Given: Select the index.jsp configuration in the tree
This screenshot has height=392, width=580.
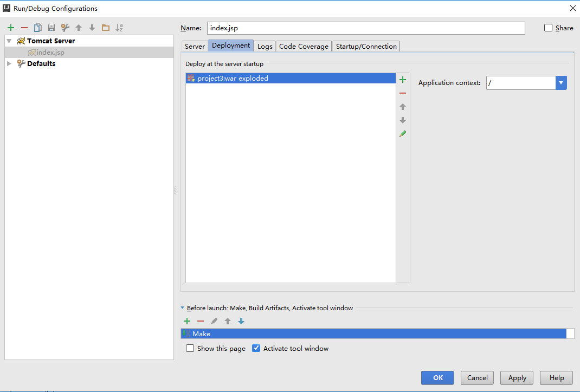Looking at the screenshot, I should pos(89,53).
